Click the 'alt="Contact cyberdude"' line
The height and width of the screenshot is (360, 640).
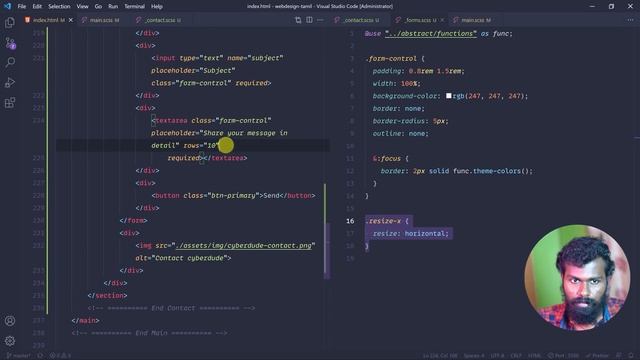[x=183, y=258]
